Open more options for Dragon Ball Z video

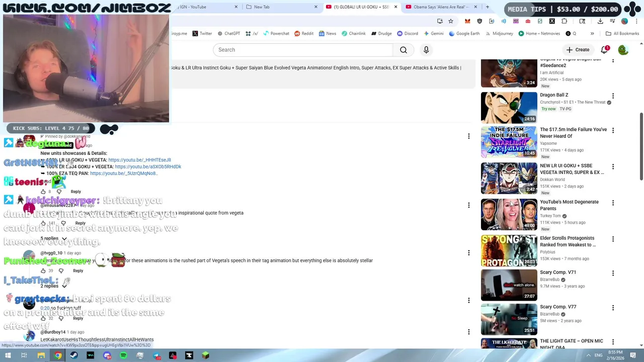[x=613, y=96]
